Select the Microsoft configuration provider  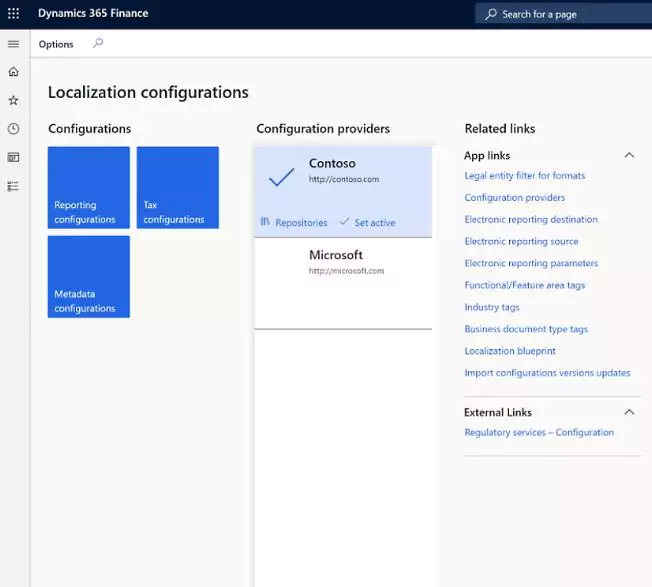click(343, 283)
